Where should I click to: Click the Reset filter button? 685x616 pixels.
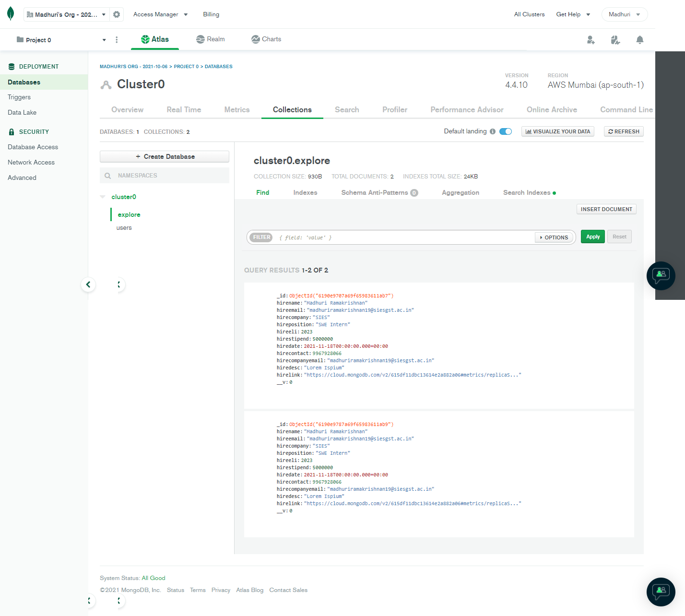tap(619, 237)
